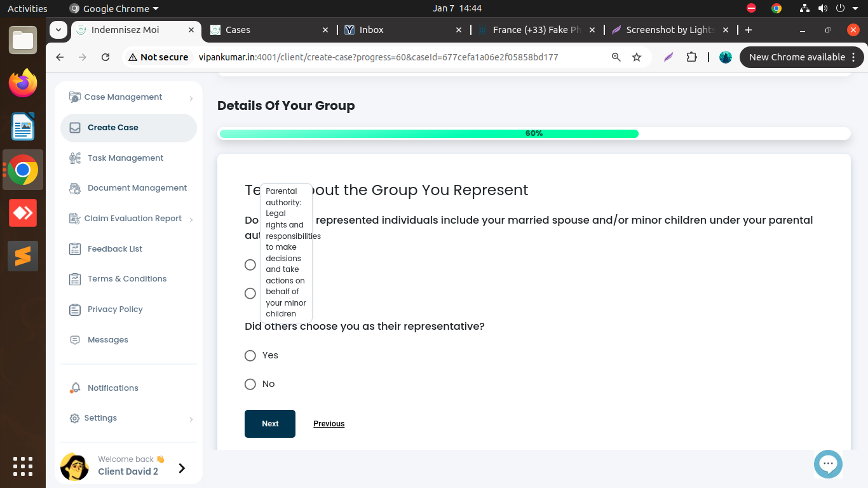The width and height of the screenshot is (868, 488).
Task: Click the Task Management sidebar icon
Action: [75, 158]
